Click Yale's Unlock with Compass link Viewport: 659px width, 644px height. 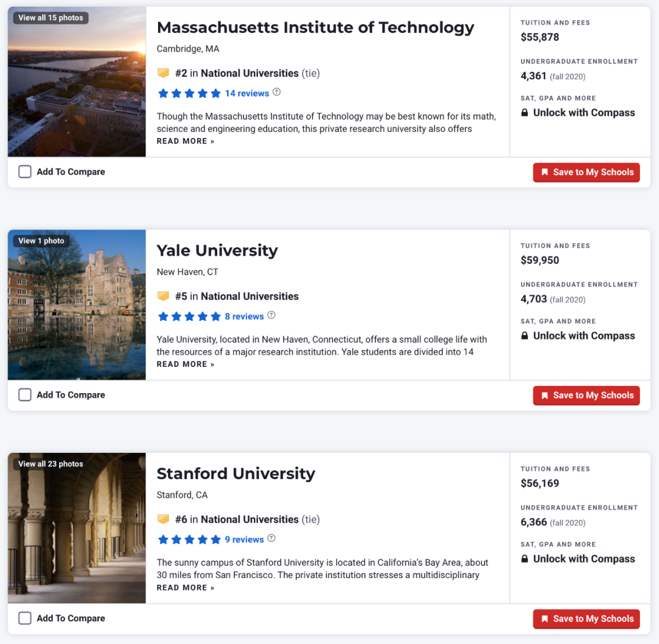click(583, 336)
